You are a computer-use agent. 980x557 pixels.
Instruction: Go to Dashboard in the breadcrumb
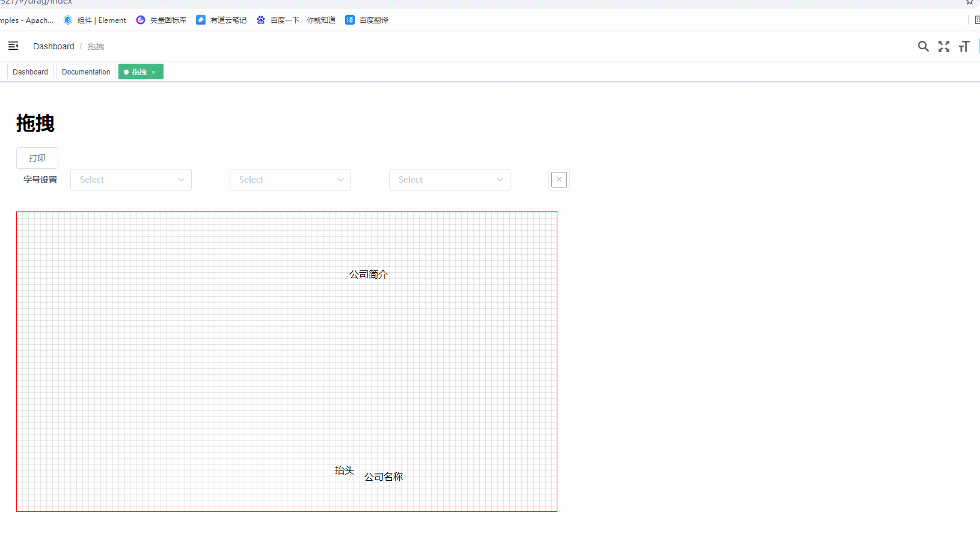point(54,46)
